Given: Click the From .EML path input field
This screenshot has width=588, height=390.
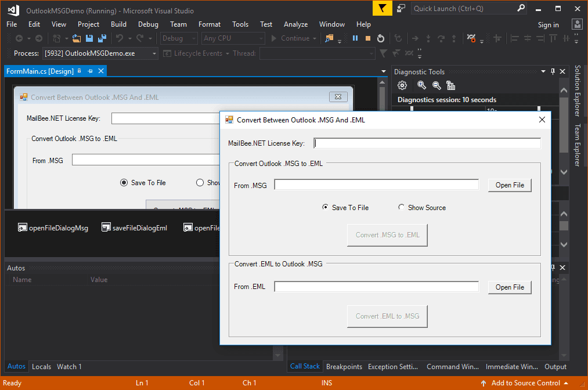Looking at the screenshot, I should point(376,287).
